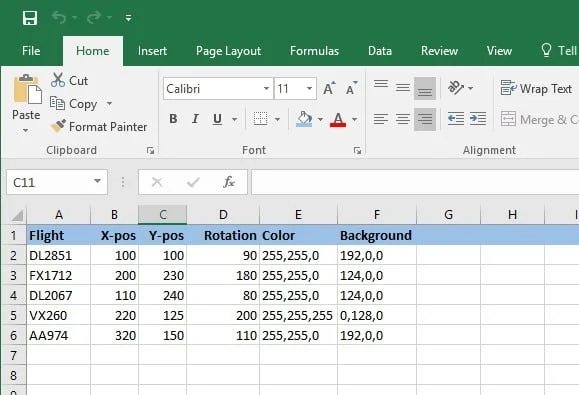Switch to the View tab

(499, 51)
